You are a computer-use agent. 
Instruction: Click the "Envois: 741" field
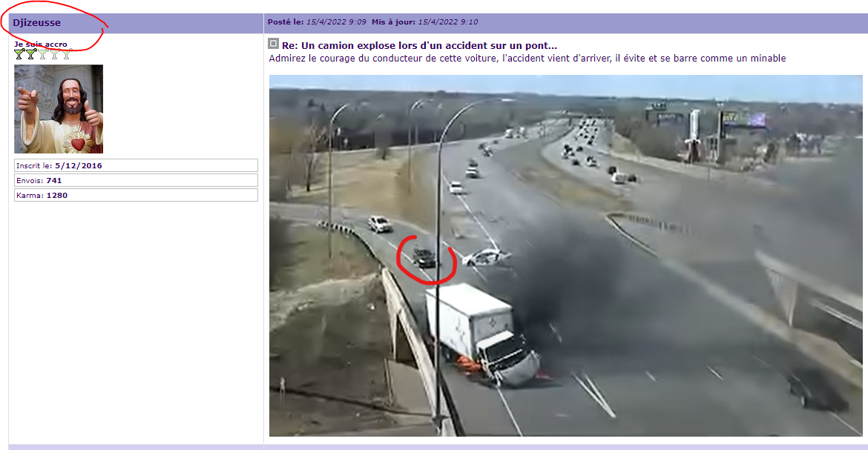pyautogui.click(x=136, y=180)
